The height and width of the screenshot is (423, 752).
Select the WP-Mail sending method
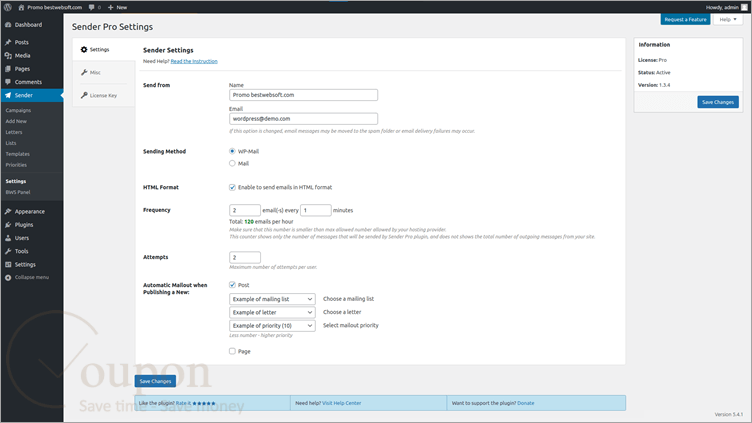(232, 151)
